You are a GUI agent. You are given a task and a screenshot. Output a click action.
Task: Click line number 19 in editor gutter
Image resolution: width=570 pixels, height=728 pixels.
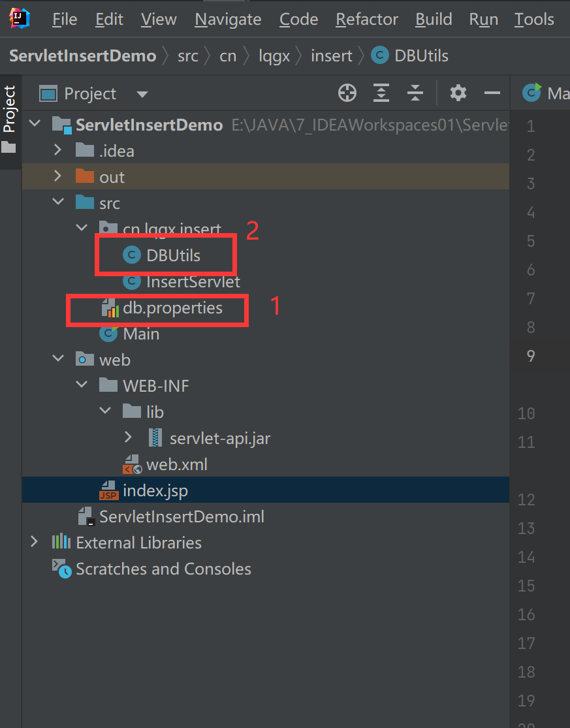tap(526, 701)
